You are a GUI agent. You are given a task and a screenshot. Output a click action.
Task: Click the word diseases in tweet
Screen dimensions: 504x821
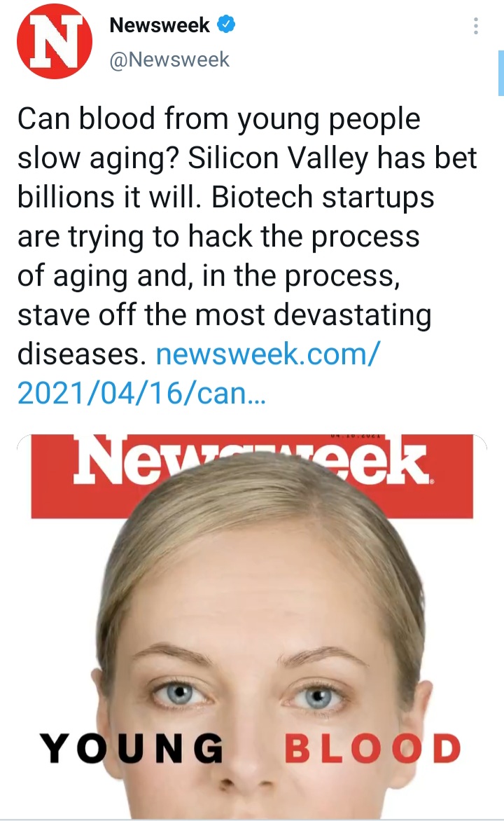pyautogui.click(x=82, y=354)
